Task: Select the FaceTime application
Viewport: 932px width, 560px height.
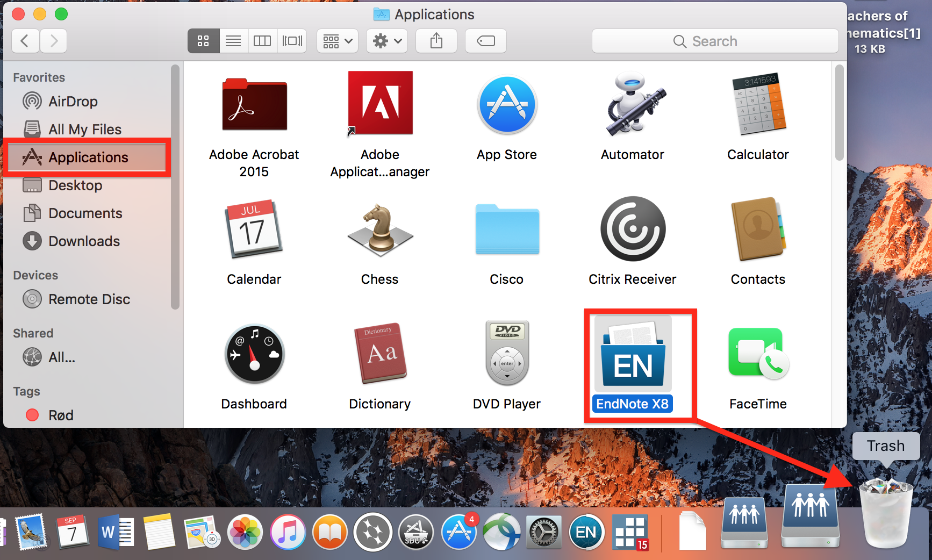Action: [x=758, y=354]
